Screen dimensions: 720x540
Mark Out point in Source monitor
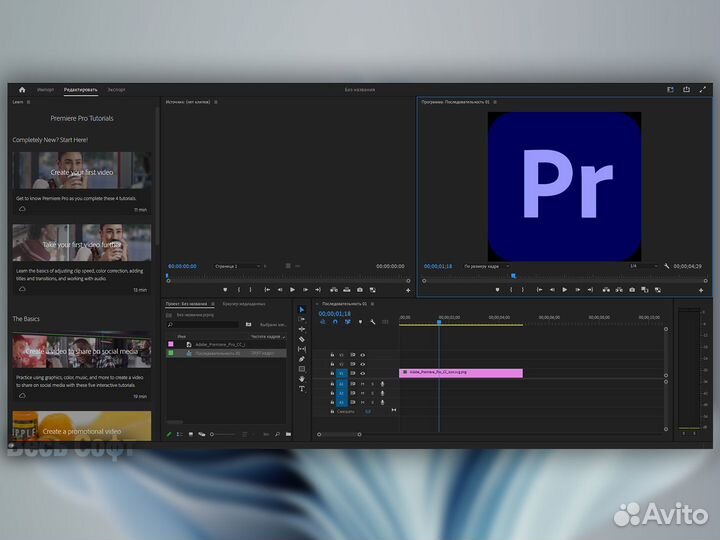(250, 290)
